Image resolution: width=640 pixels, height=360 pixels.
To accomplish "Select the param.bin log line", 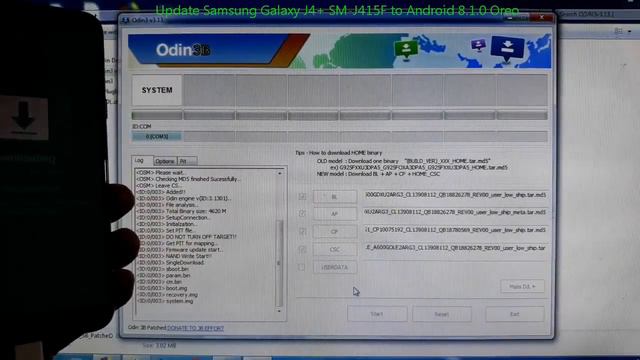I will [x=164, y=276].
